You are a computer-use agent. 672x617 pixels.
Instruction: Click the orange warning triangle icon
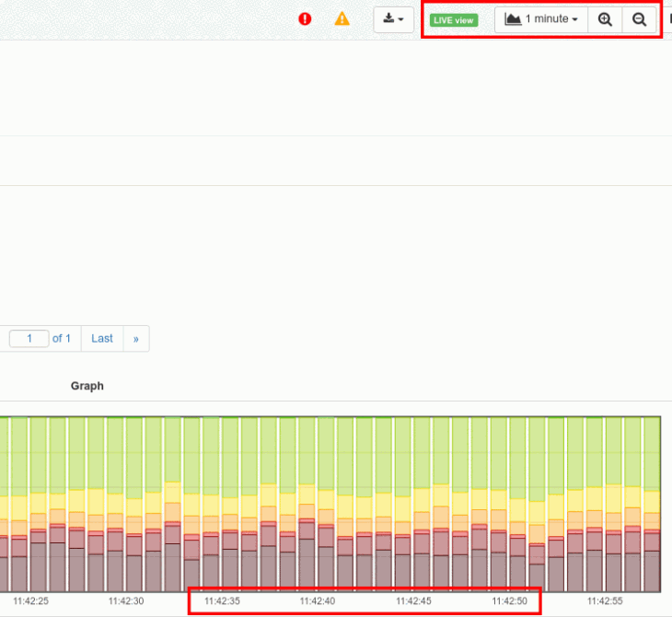coord(342,19)
